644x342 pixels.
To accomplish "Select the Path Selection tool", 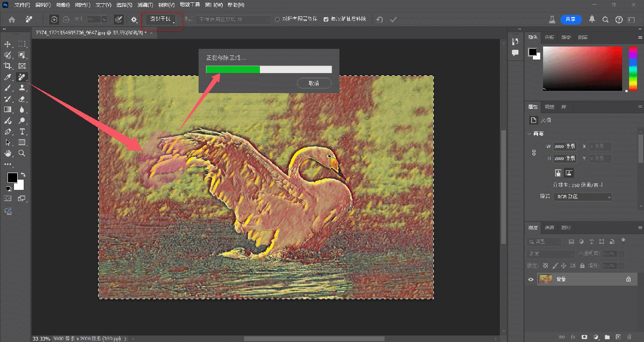I will (x=8, y=142).
